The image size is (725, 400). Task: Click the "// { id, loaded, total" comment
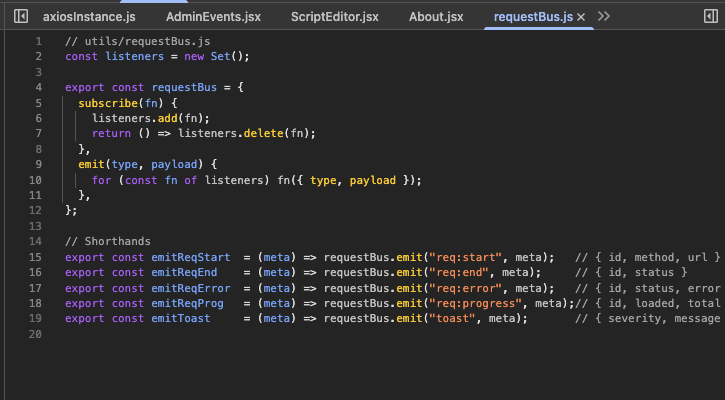[648, 303]
